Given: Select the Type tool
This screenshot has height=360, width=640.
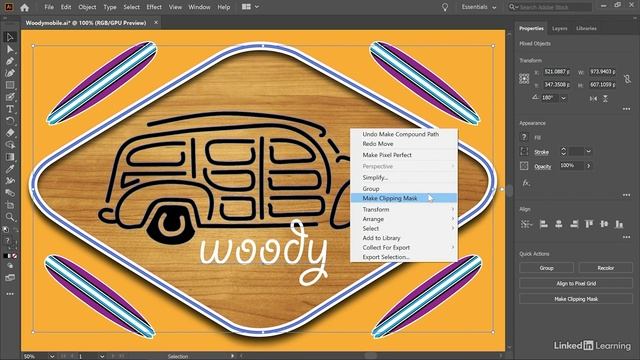Looking at the screenshot, I should point(10,109).
